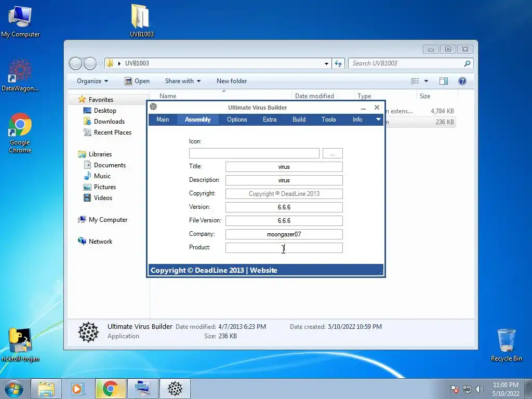The width and height of the screenshot is (532, 399).
Task: Select the rickroll-trojan desktop icon
Action: coord(20,345)
